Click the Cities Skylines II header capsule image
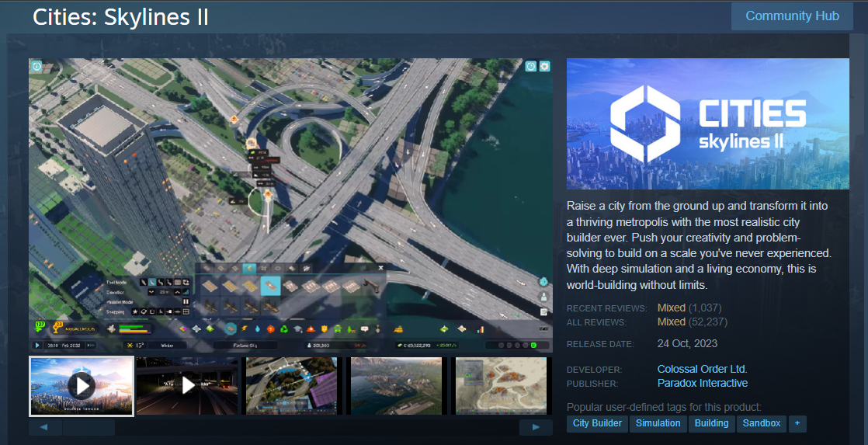 pos(707,124)
